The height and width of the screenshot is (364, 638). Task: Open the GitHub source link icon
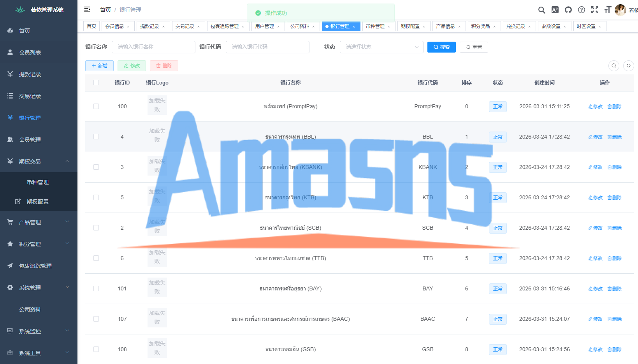click(568, 10)
